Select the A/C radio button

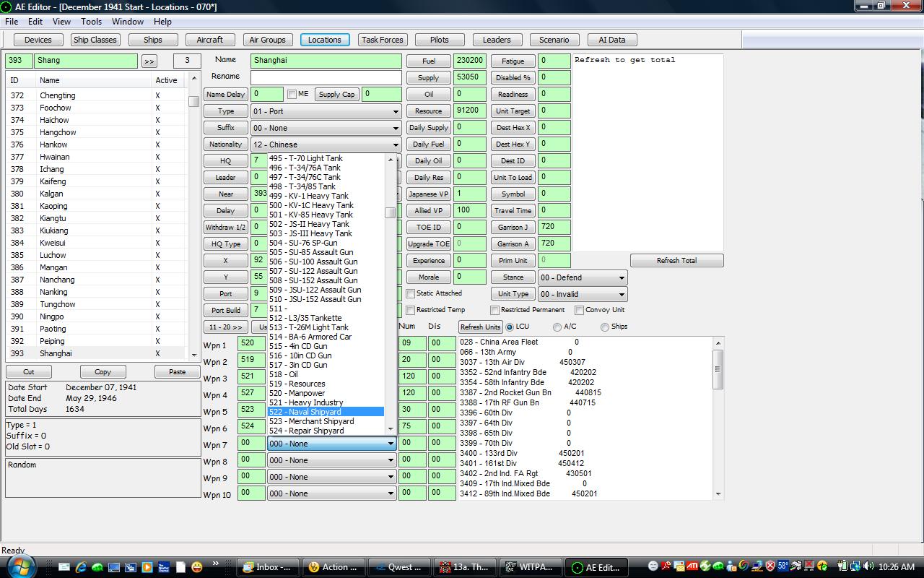tap(557, 327)
